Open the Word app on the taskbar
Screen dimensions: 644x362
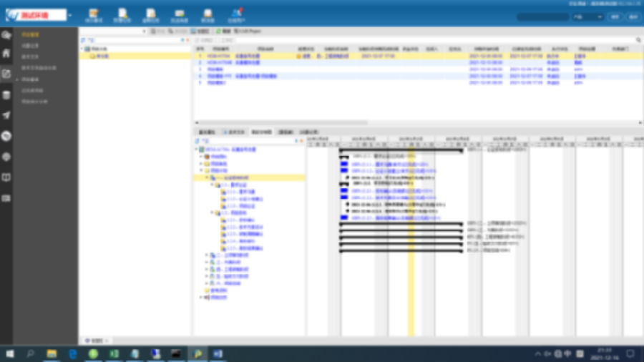tap(218, 353)
